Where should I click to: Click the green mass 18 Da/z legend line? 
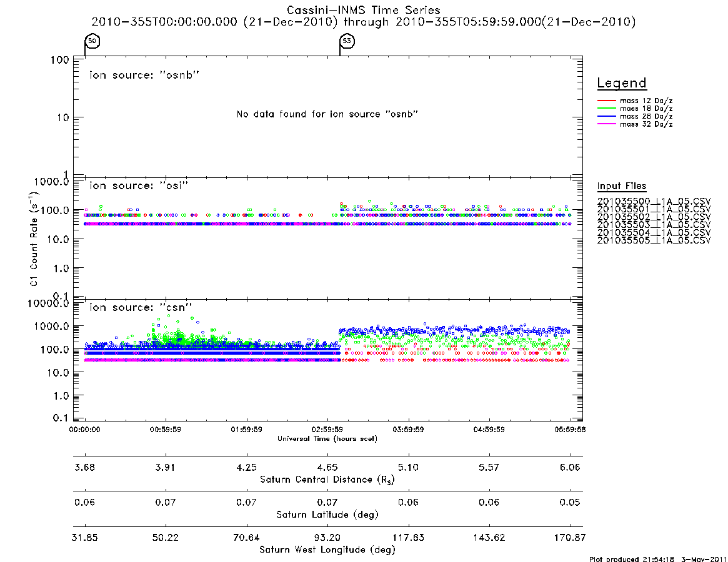[x=606, y=109]
